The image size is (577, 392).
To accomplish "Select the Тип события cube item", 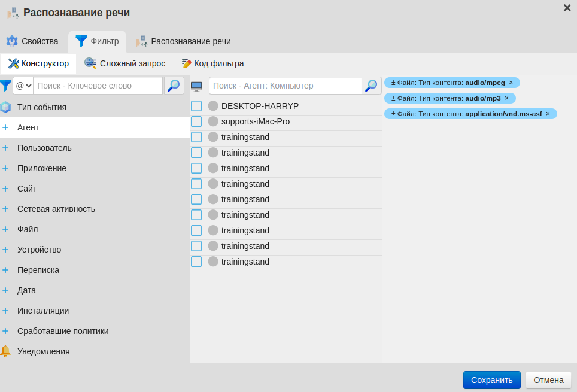I will click(x=41, y=107).
